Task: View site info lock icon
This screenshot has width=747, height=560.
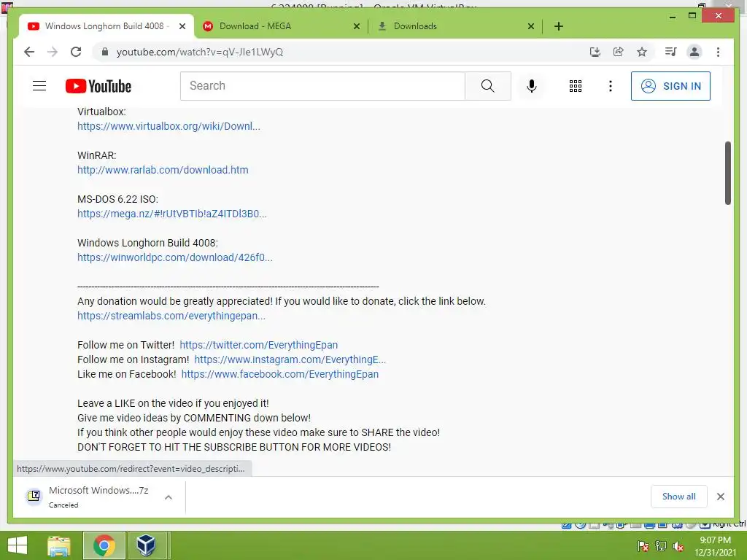Action: [x=105, y=52]
